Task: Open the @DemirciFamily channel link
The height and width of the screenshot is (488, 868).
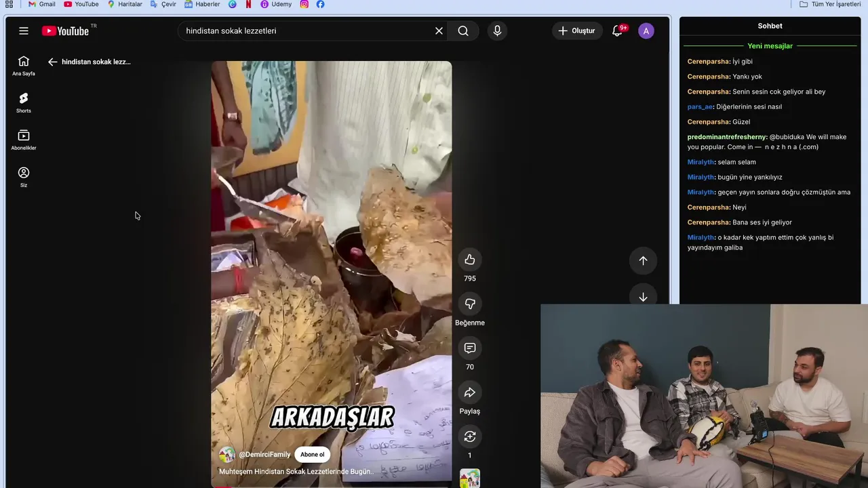Action: [x=264, y=454]
